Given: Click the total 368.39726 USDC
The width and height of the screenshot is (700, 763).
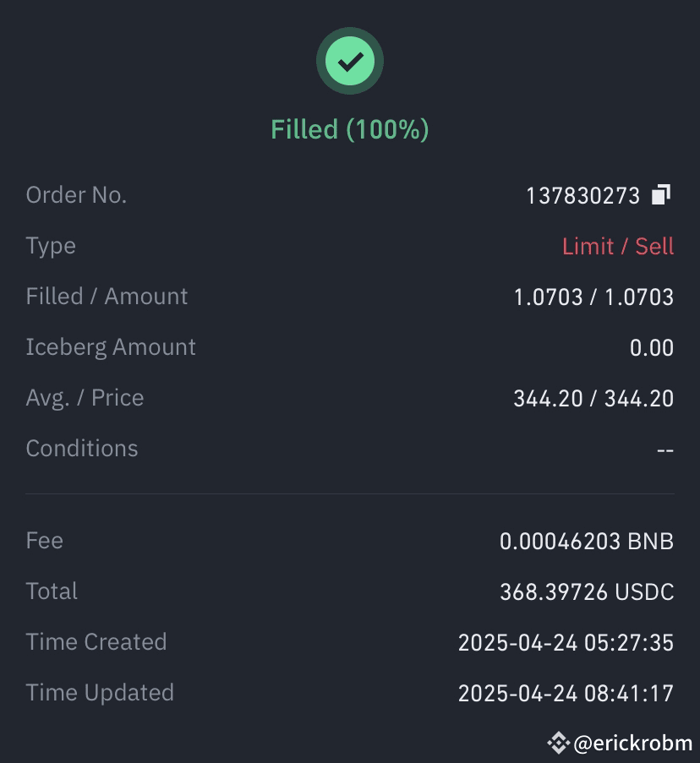Looking at the screenshot, I should [587, 592].
